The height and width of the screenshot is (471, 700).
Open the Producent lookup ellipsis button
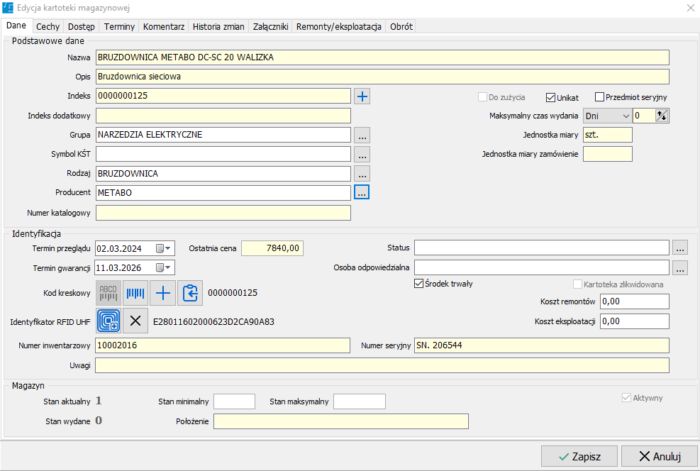tap(362, 191)
